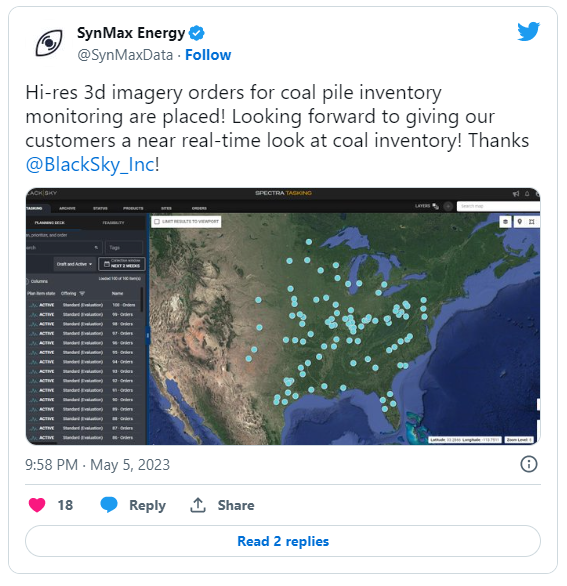Check Limit Results to Viewport box
This screenshot has width=567, height=586.
point(157,222)
